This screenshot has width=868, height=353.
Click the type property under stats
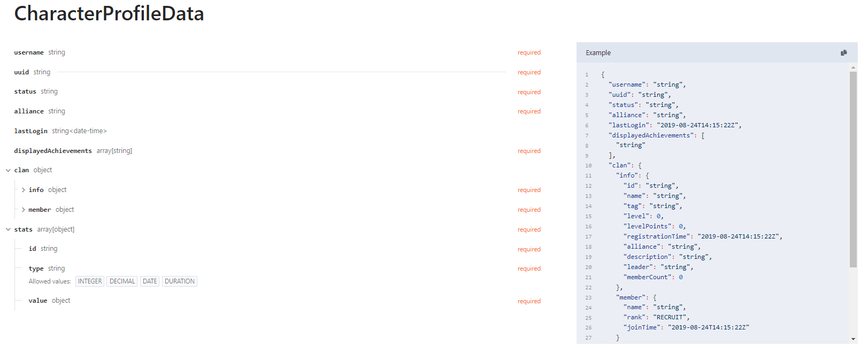pos(36,268)
